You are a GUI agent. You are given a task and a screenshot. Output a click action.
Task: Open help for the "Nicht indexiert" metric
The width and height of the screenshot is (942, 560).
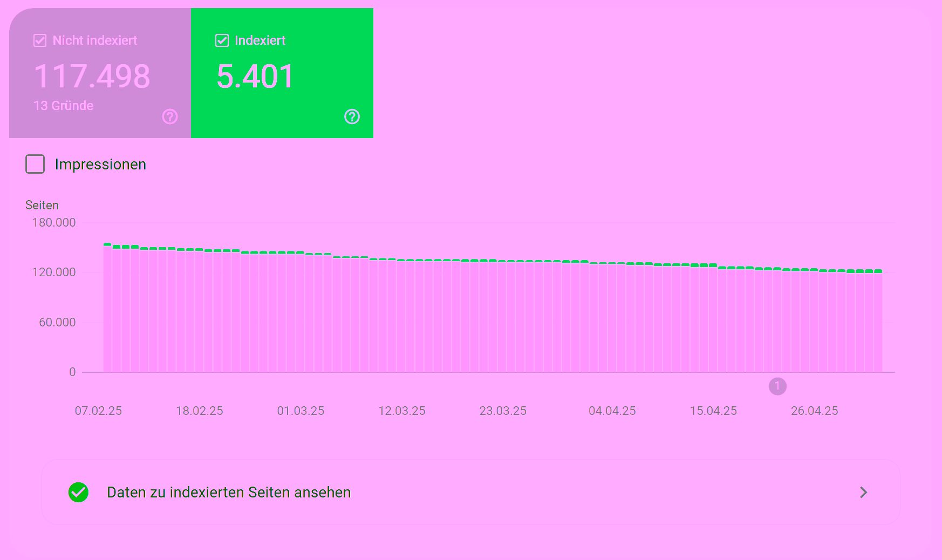point(169,117)
